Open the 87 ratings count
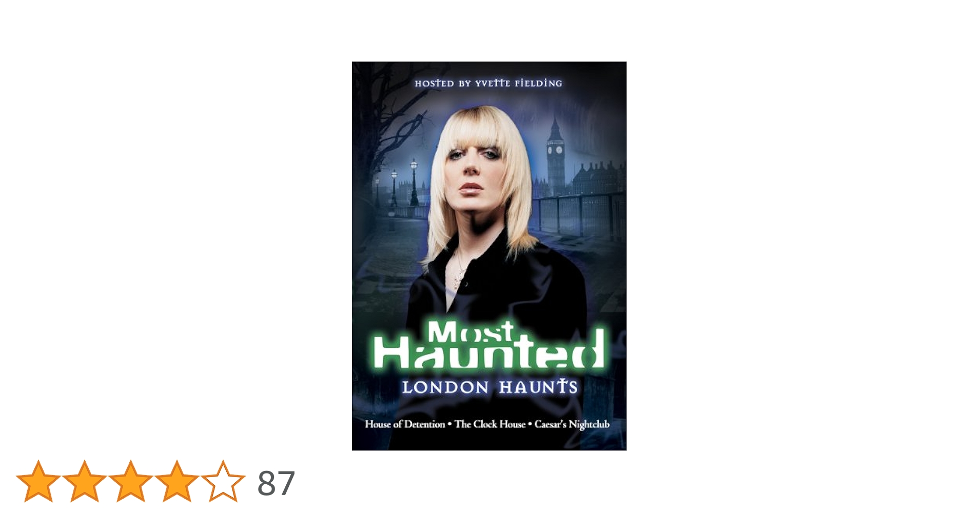980x513 pixels. (x=276, y=483)
